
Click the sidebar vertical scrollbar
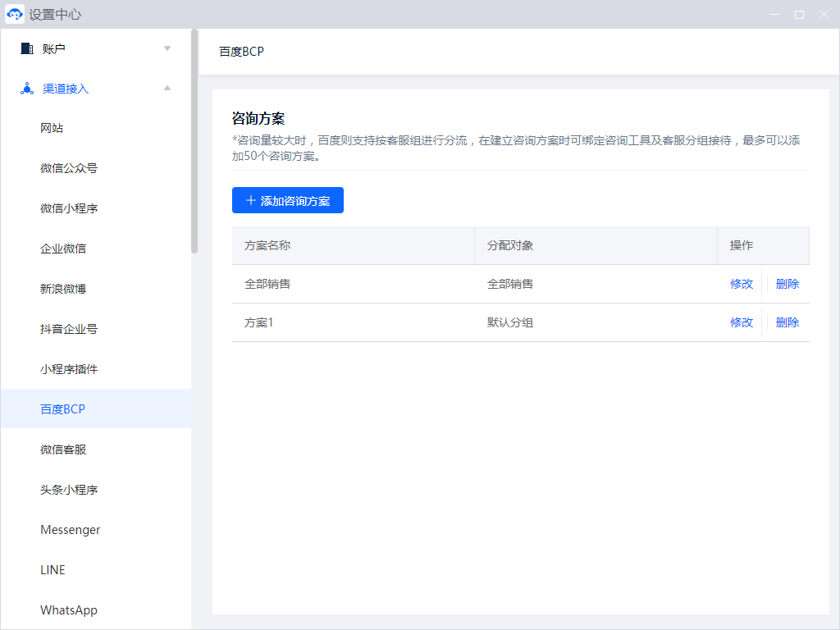194,141
